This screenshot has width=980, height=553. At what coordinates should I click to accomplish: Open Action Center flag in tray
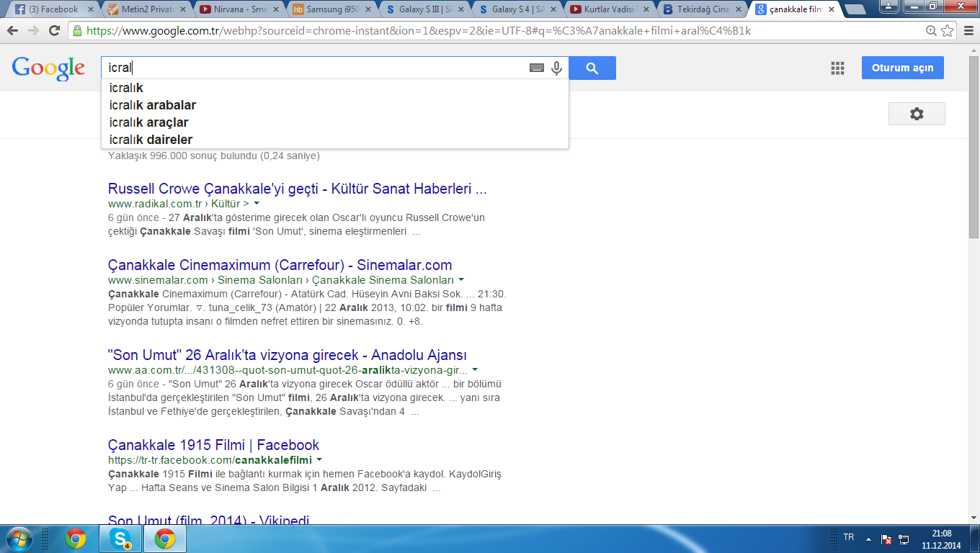(x=887, y=539)
